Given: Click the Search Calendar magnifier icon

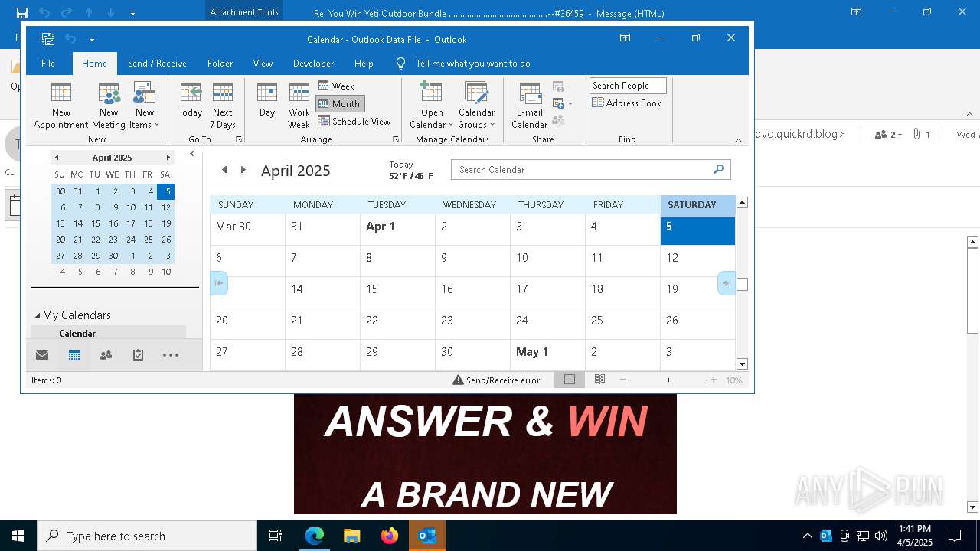Looking at the screenshot, I should [718, 169].
